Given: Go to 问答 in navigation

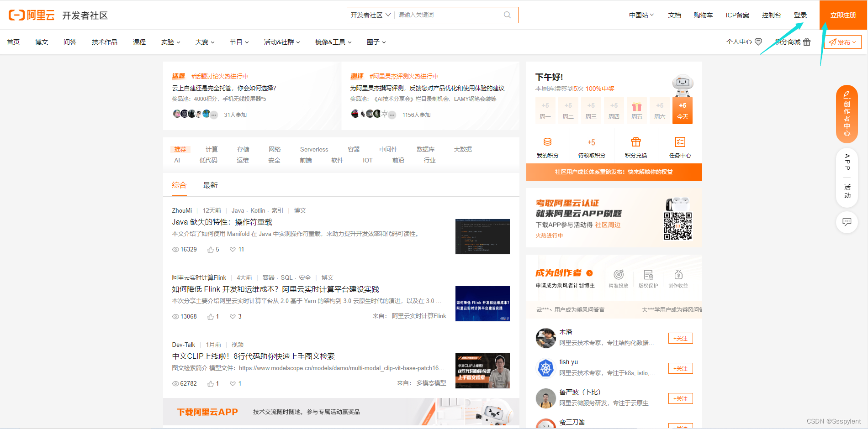Looking at the screenshot, I should coord(70,42).
